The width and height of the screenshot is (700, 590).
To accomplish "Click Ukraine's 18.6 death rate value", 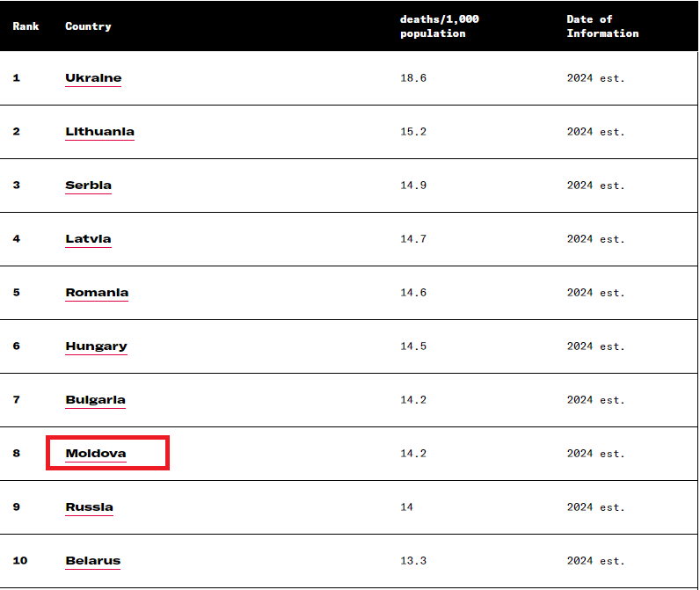I will 413,78.
